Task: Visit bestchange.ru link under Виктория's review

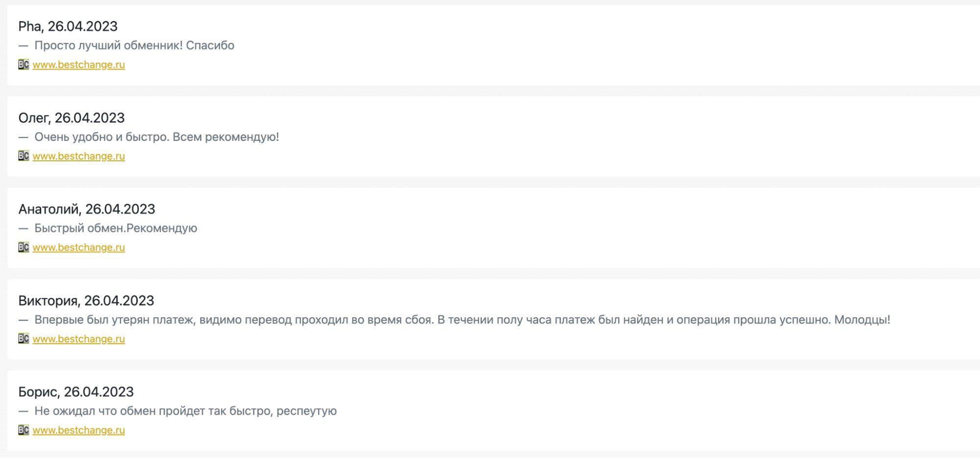Action: pyautogui.click(x=79, y=339)
